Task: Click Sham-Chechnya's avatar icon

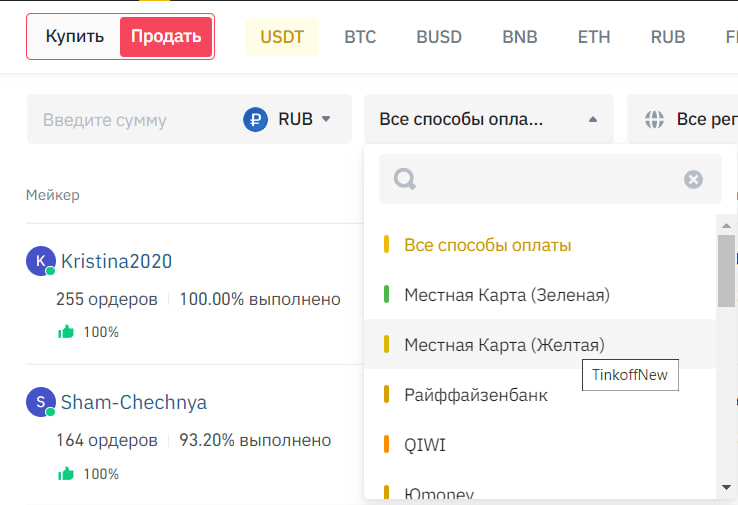Action: (40, 402)
